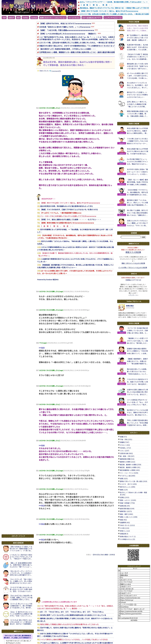Open ライコミちゃん navigation item
Viewport: 151px width, 644px height.
point(74,18)
